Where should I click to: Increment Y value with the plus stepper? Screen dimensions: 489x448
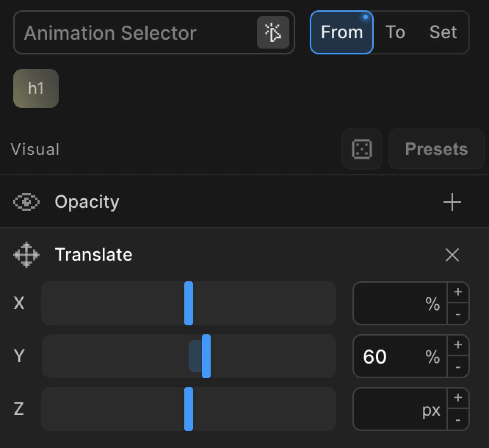click(x=458, y=345)
